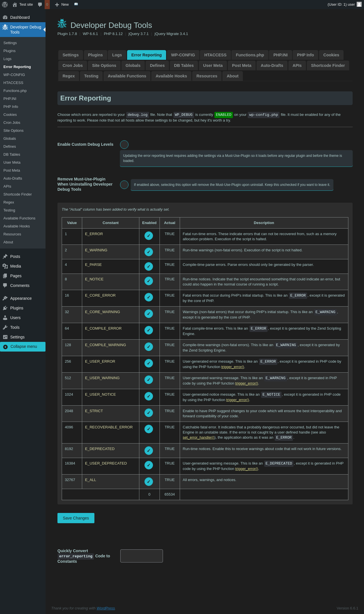Screen dimensions: 364x614
Task: Open the Plugins plug icon in main sidebar
Action: (5, 308)
